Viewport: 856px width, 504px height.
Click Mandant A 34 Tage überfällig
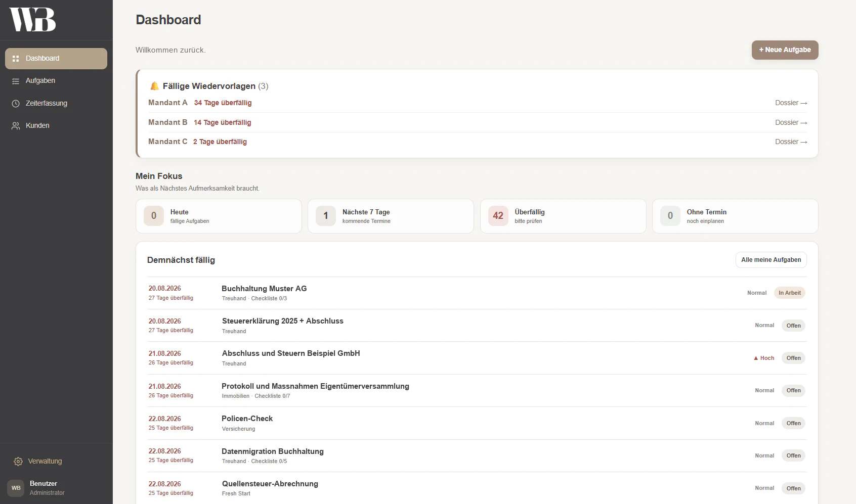point(200,103)
